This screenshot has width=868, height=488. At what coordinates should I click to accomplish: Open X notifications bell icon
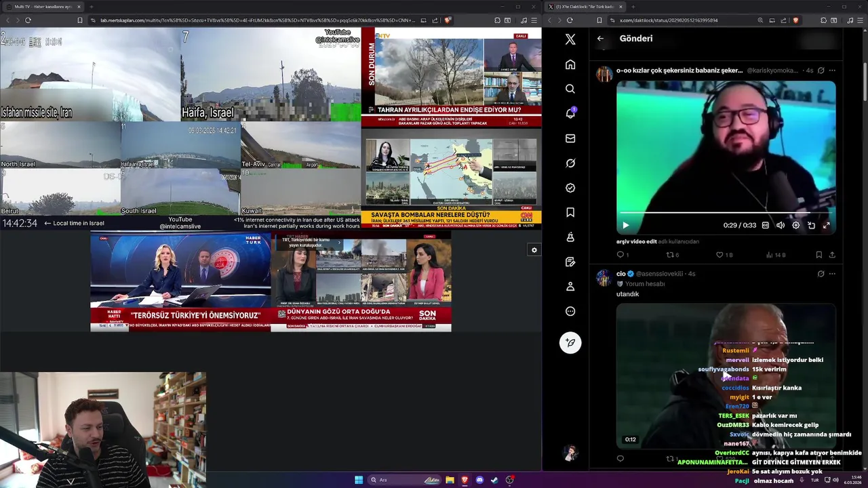(570, 113)
